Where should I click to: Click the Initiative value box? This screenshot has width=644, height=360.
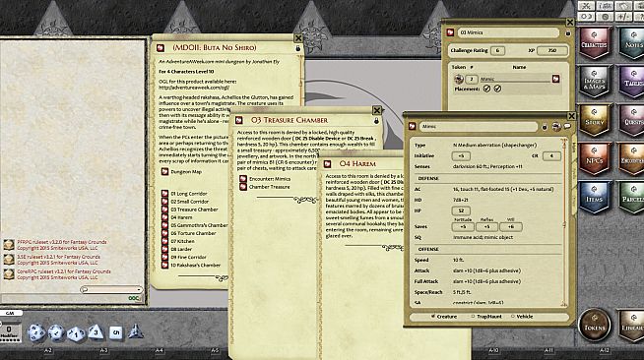click(x=461, y=155)
